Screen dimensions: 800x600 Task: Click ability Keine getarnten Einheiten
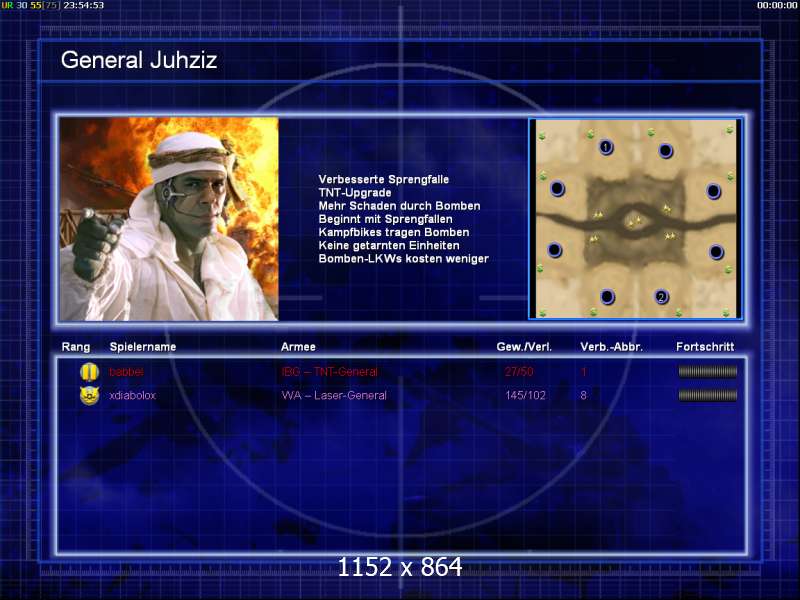[x=389, y=246]
